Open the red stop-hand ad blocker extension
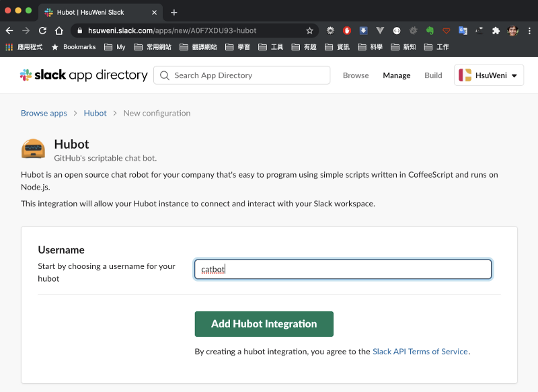Screen dimensions: 538x392 pos(347,30)
